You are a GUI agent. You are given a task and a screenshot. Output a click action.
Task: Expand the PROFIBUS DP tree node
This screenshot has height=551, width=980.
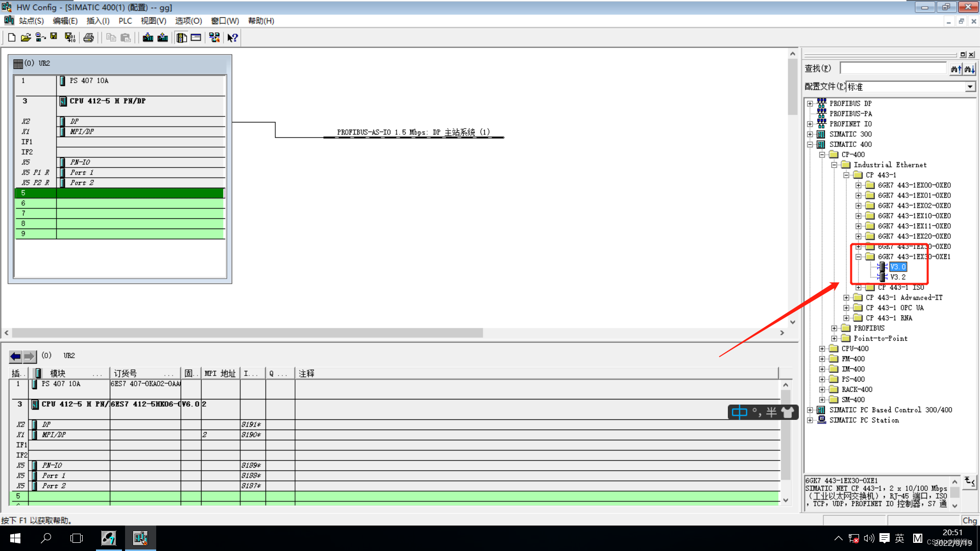pos(810,104)
